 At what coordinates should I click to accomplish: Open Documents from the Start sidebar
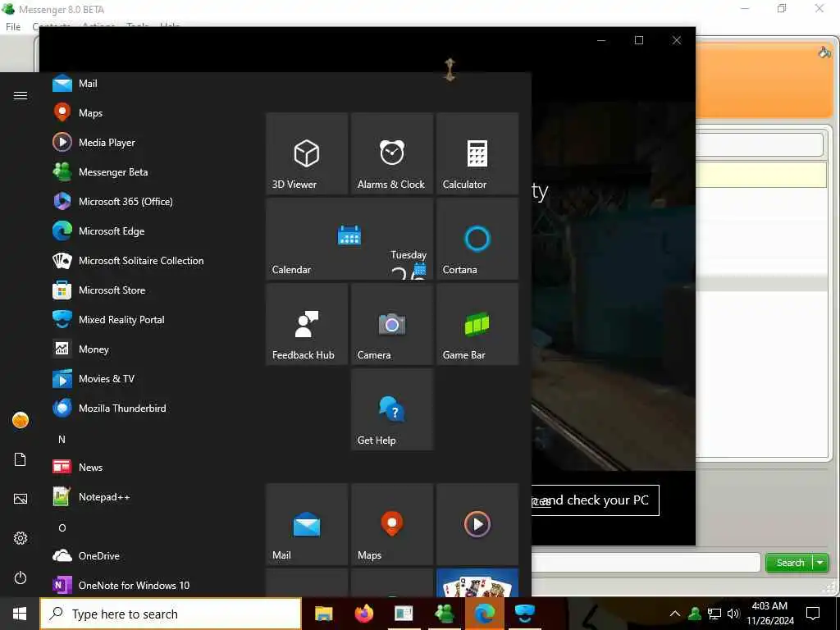pos(21,459)
